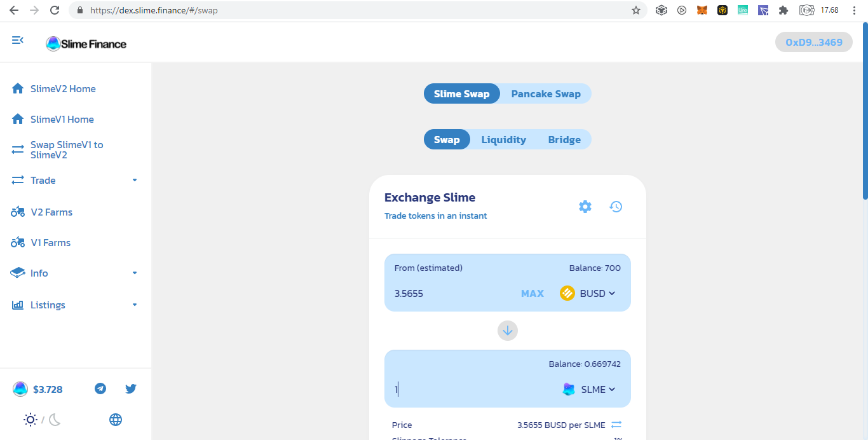
Task: Expand the Listings menu in sidebar
Action: pos(75,305)
